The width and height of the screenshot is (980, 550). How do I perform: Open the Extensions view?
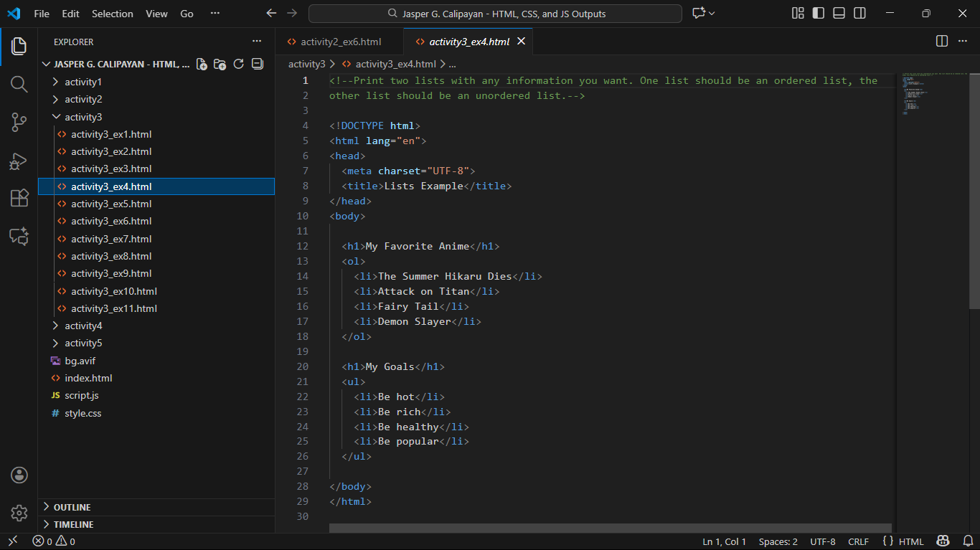point(19,199)
